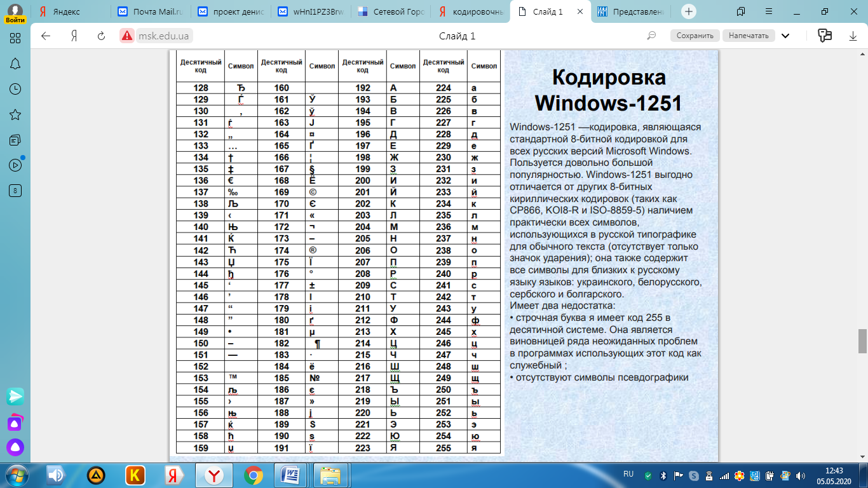This screenshot has width=868, height=488.
Task: Open video play icon in sidebar
Action: (x=16, y=165)
